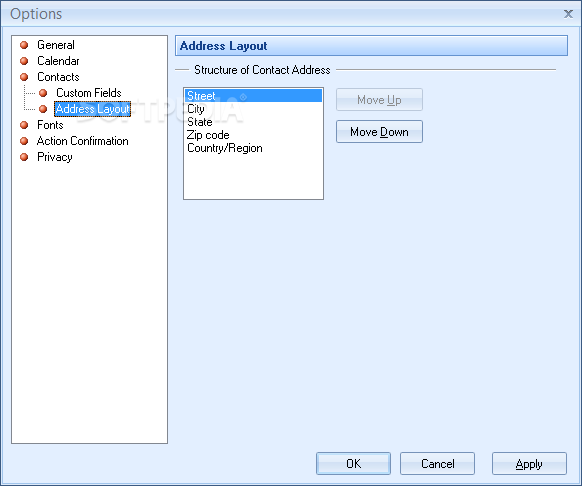Close the Options window

[568, 14]
